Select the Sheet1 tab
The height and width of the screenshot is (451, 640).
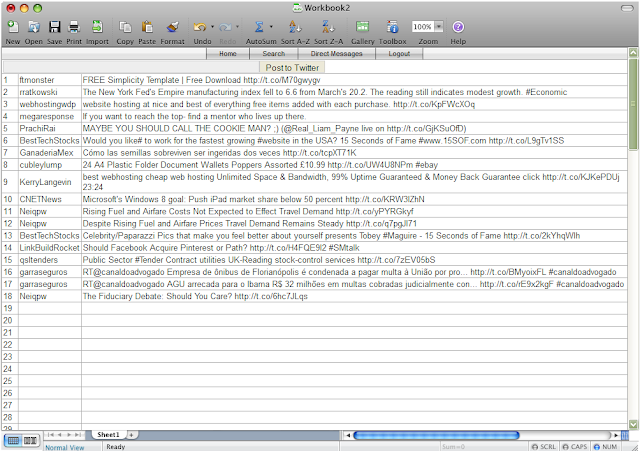pyautogui.click(x=108, y=435)
